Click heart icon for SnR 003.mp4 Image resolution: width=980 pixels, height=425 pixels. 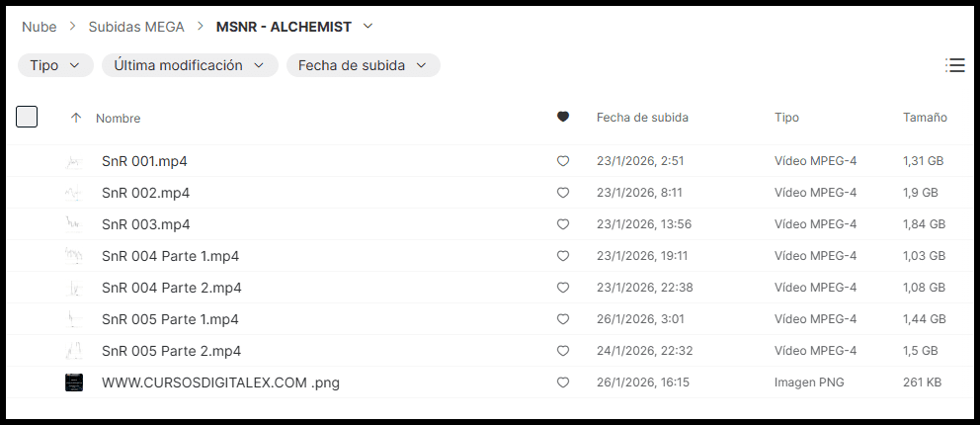[x=563, y=224]
